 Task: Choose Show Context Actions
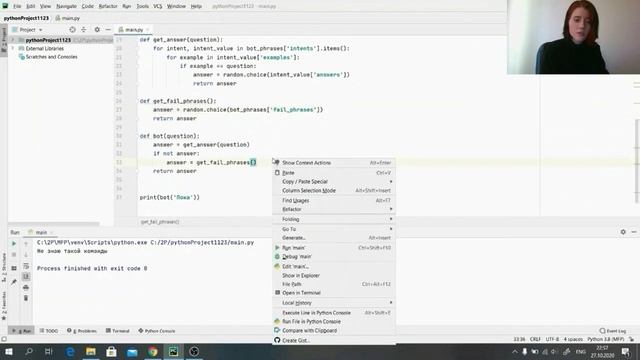[334, 162]
